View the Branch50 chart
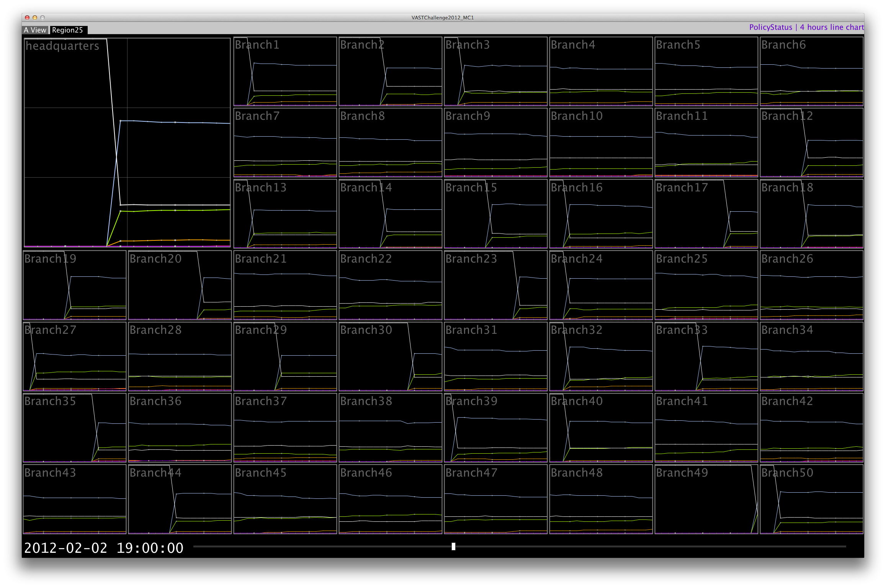Screen dimensions: 886x588 (812, 499)
